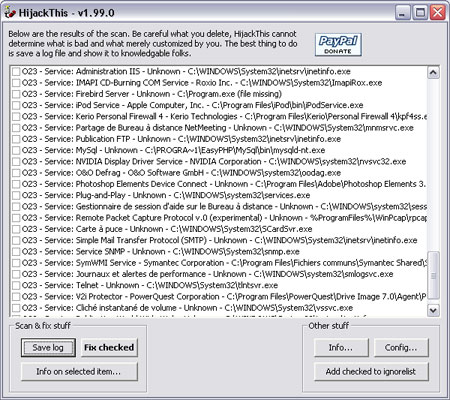
Task: Select the vssvc.exe path text
Action: pyautogui.click(x=289, y=308)
